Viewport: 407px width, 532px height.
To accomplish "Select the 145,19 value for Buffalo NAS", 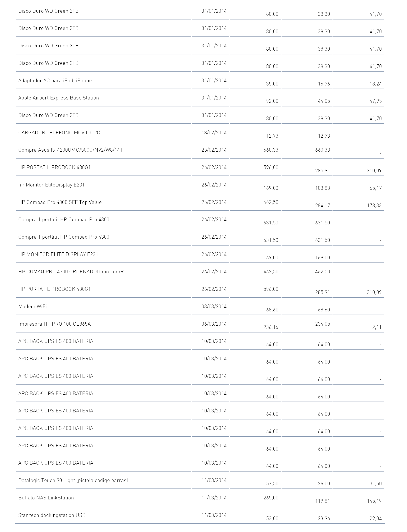I will pyautogui.click(x=374, y=501).
